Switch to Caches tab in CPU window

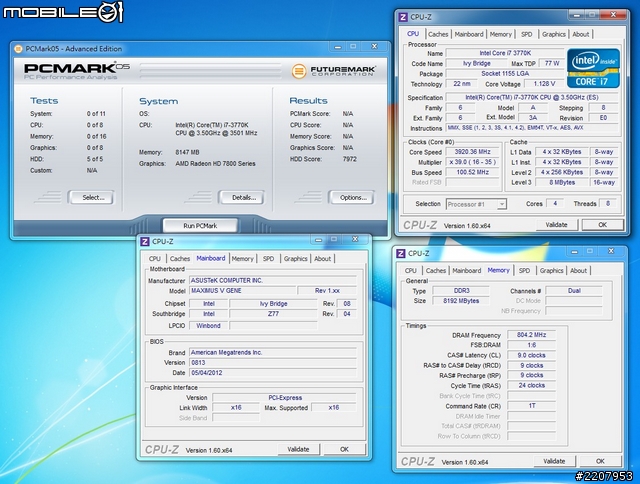[438, 34]
